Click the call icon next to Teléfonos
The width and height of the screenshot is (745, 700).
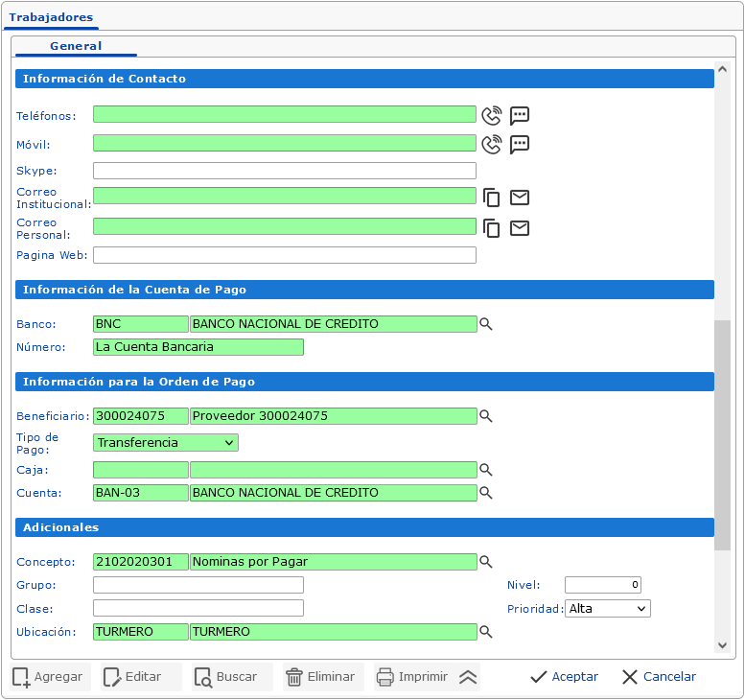coord(491,116)
